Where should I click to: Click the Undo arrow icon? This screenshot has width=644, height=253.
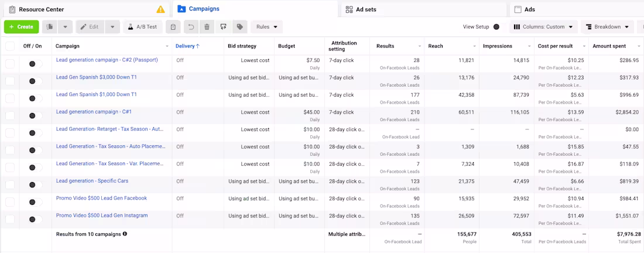coord(190,27)
